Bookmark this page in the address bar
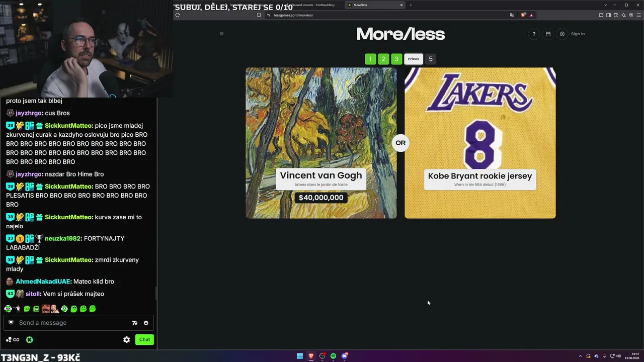 259,15
